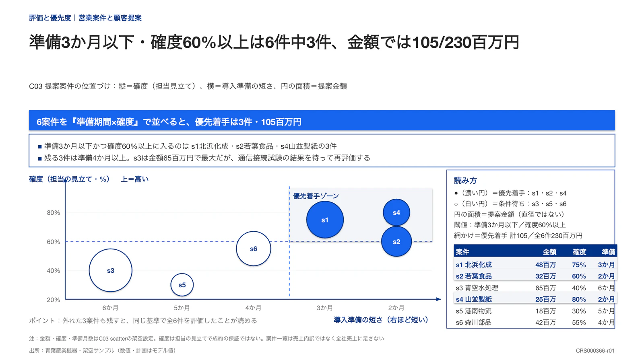644x362 pixels.
Task: Click the 優先着手ゾーン label
Action: coord(316,196)
